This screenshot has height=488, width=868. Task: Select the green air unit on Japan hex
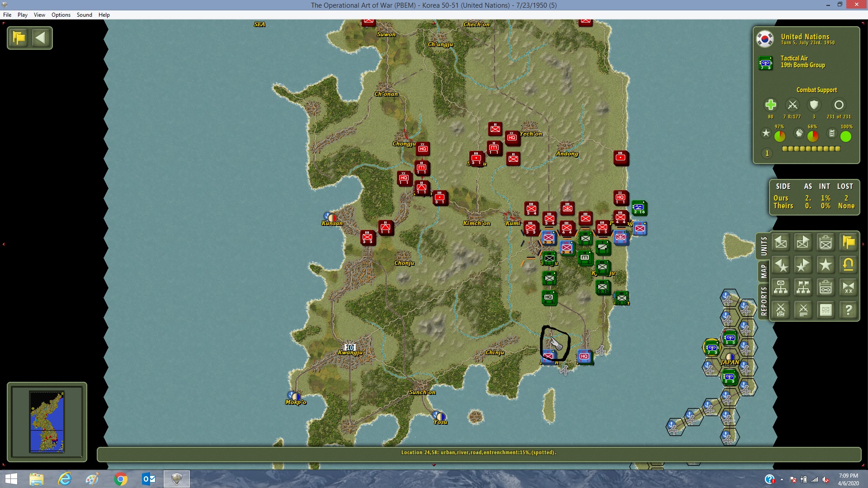[x=729, y=338]
